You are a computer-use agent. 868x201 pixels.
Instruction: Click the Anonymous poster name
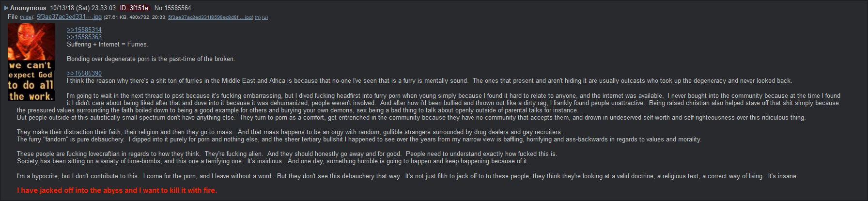pos(28,8)
